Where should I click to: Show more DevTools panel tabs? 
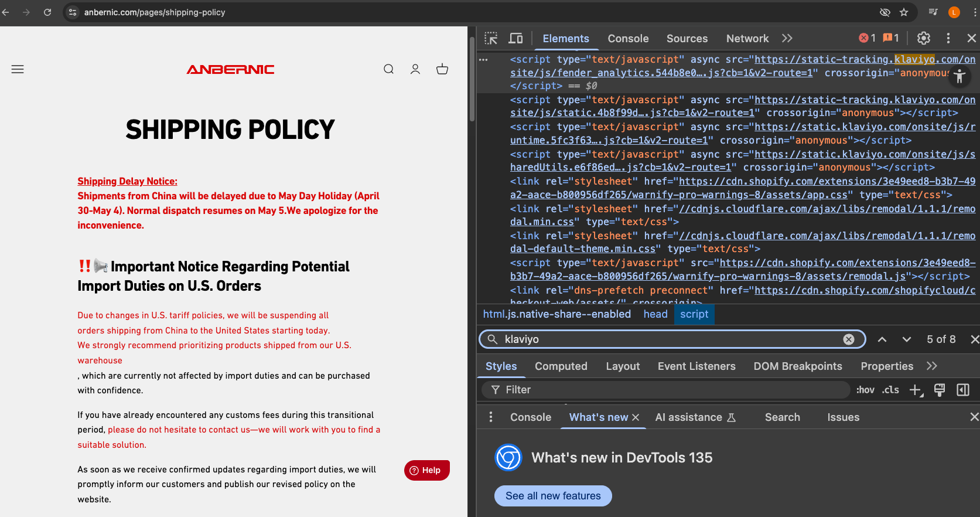point(787,38)
